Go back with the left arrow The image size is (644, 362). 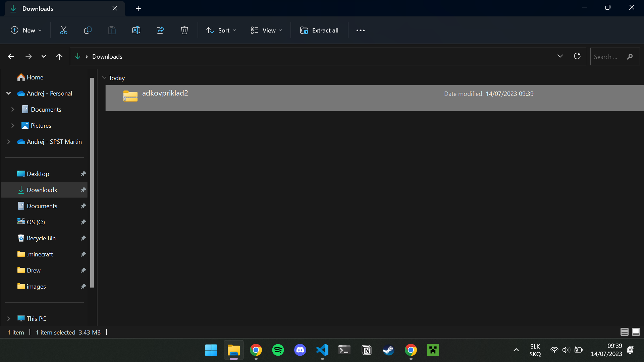[x=11, y=57]
